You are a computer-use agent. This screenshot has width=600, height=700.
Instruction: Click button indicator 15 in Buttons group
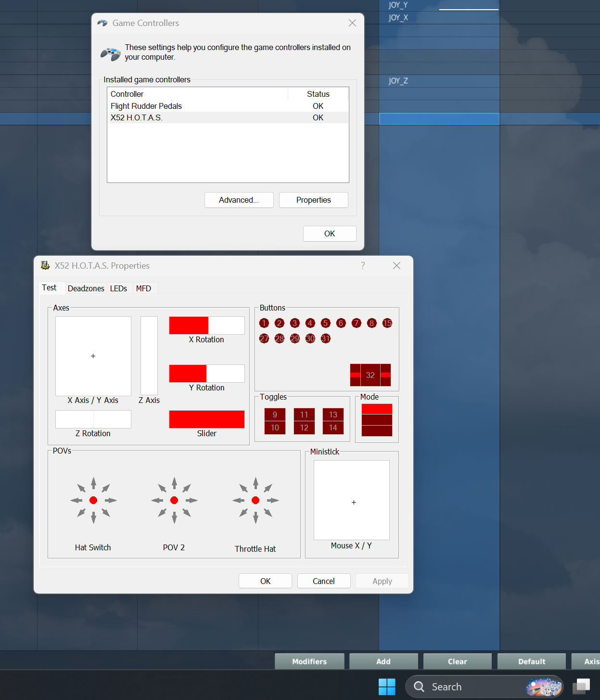(x=387, y=323)
